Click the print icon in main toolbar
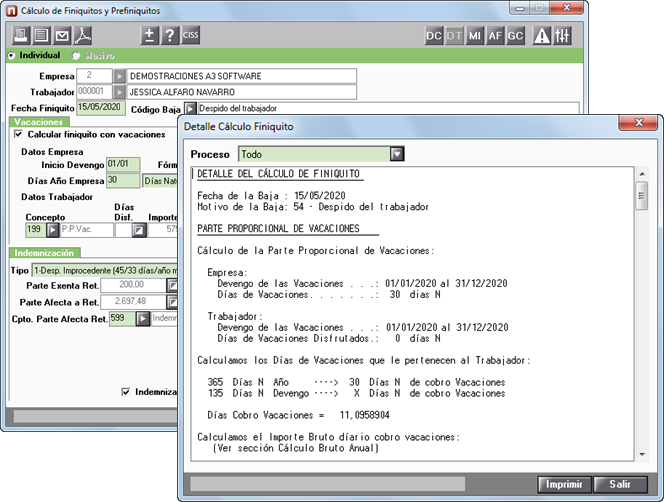664x502 pixels. pos(20,36)
